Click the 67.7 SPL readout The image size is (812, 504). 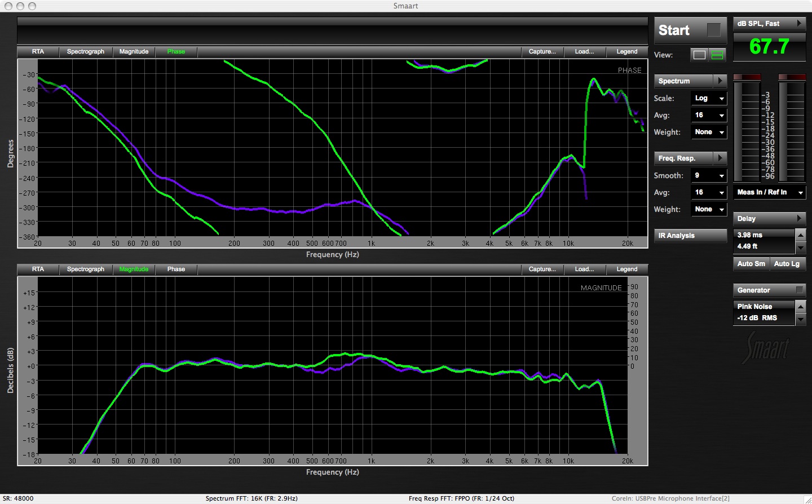769,46
